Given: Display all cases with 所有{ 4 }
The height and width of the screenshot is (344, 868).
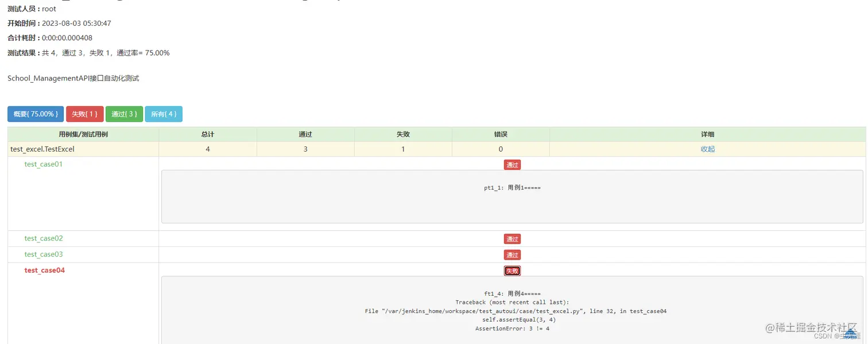Looking at the screenshot, I should (x=164, y=114).
